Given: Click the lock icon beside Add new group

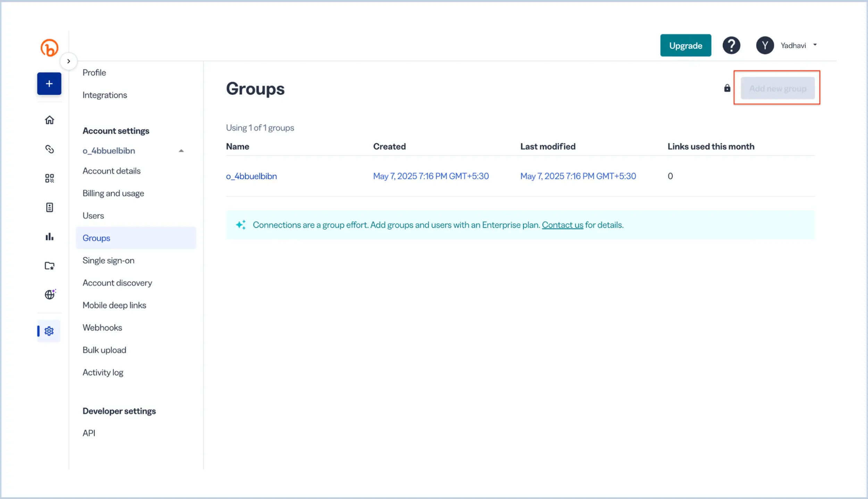Looking at the screenshot, I should (727, 88).
